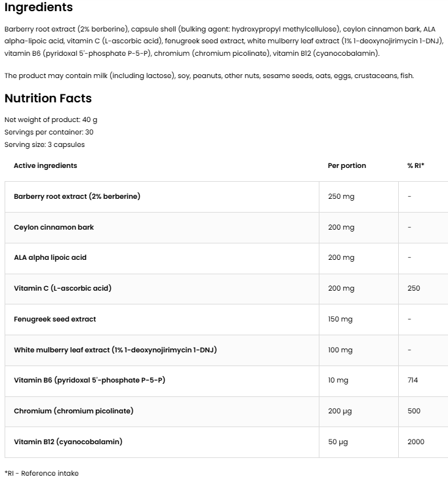Click the 2000 % RI value
Viewport: 448px width, 479px height.
click(x=416, y=442)
